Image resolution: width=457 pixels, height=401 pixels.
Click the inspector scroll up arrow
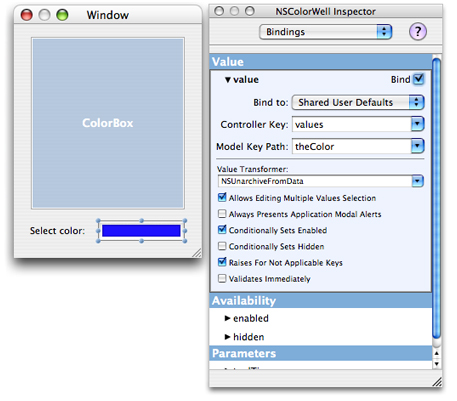tap(436, 353)
